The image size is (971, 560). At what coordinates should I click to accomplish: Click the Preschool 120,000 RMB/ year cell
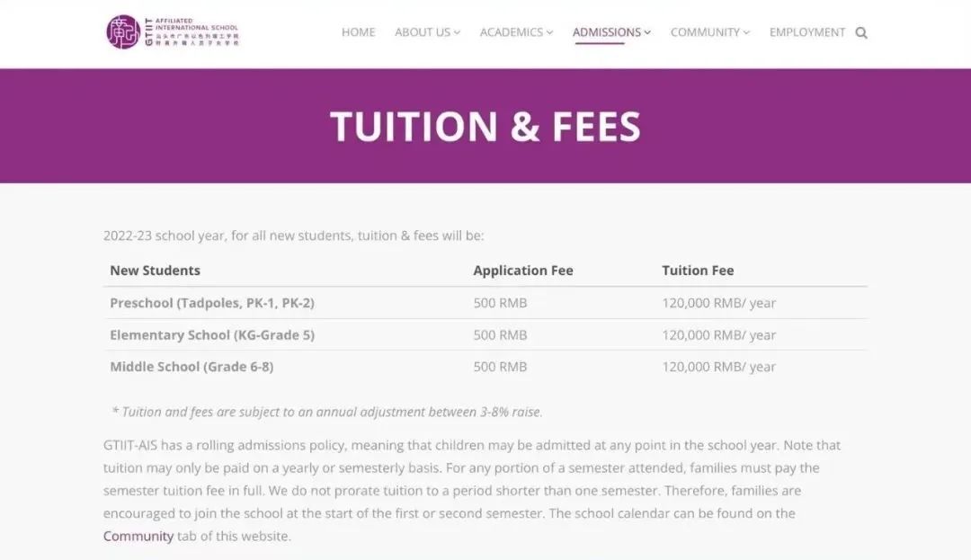[x=718, y=303]
